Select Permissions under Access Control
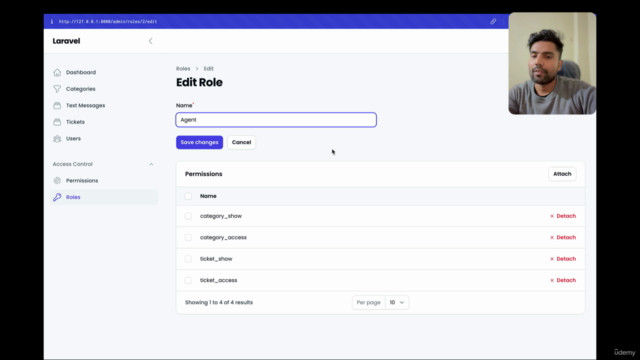Screen dimensions: 640x360 pos(82,180)
